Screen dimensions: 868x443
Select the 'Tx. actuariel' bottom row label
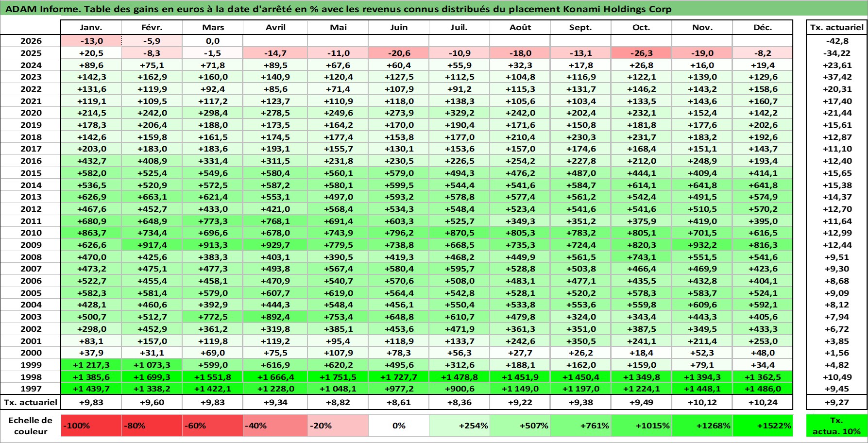coord(31,402)
